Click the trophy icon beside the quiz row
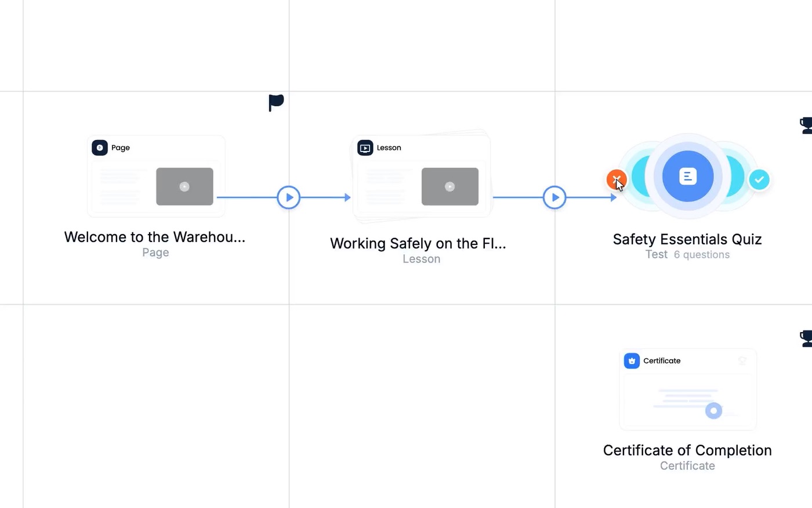 coord(806,125)
